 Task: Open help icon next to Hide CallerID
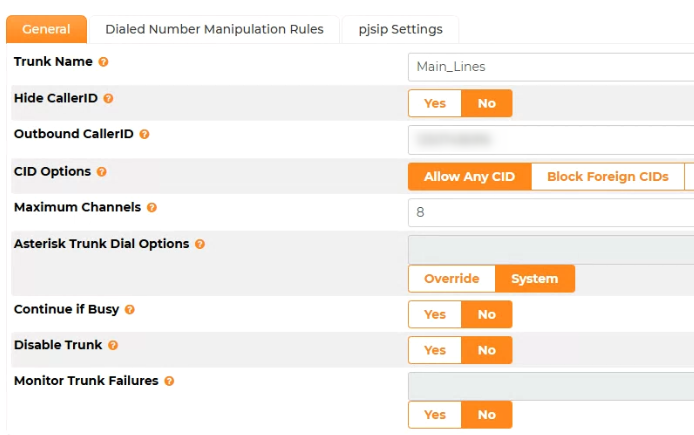click(x=108, y=98)
